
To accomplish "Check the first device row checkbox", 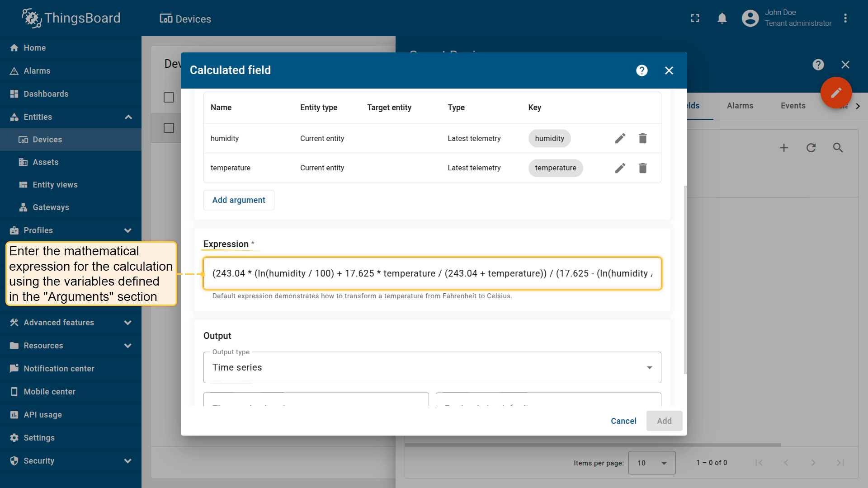I will (x=169, y=128).
